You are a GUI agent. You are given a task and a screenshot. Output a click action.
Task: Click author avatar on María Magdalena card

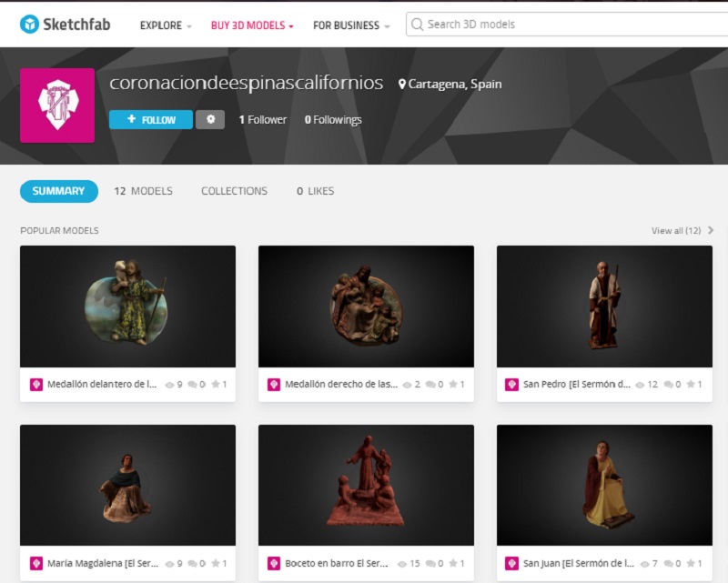coord(36,564)
